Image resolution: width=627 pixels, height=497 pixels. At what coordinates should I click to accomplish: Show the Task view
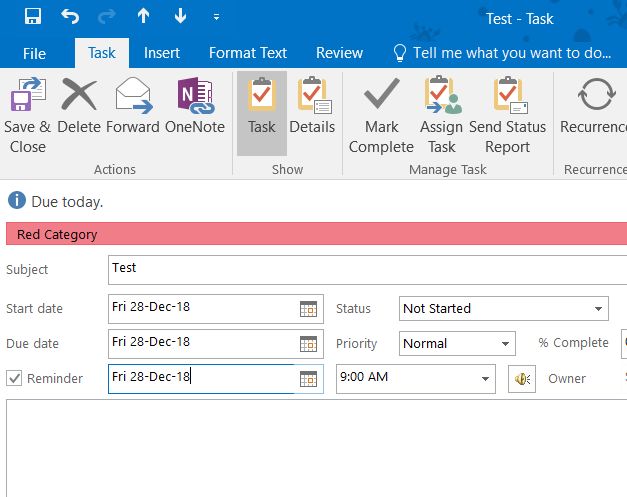click(262, 113)
